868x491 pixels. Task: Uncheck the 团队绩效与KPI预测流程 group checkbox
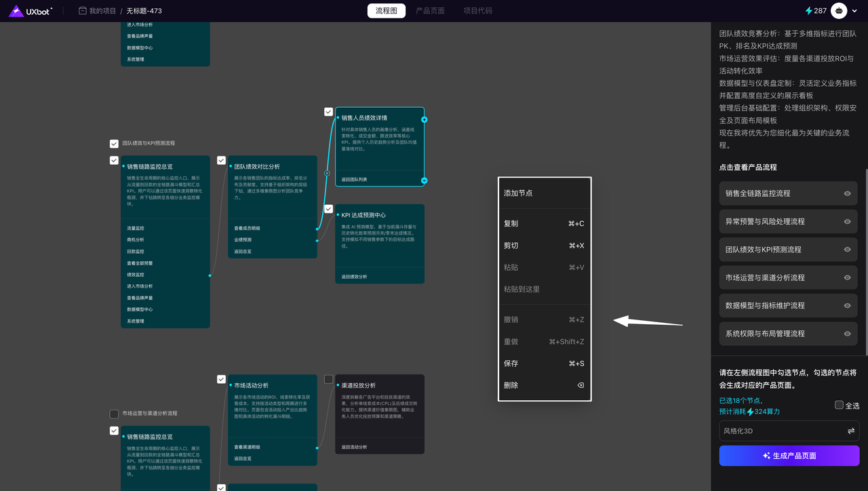click(x=114, y=144)
